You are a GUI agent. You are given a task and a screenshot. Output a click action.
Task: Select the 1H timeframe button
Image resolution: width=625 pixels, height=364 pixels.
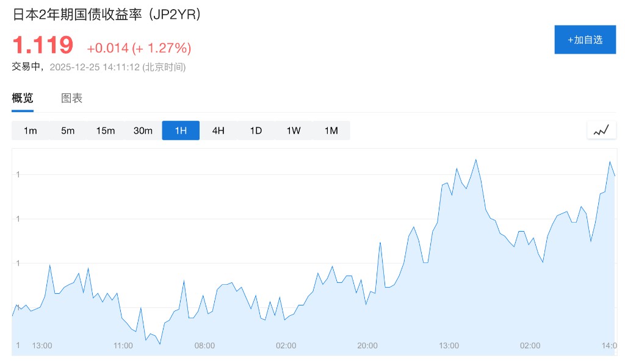click(181, 130)
